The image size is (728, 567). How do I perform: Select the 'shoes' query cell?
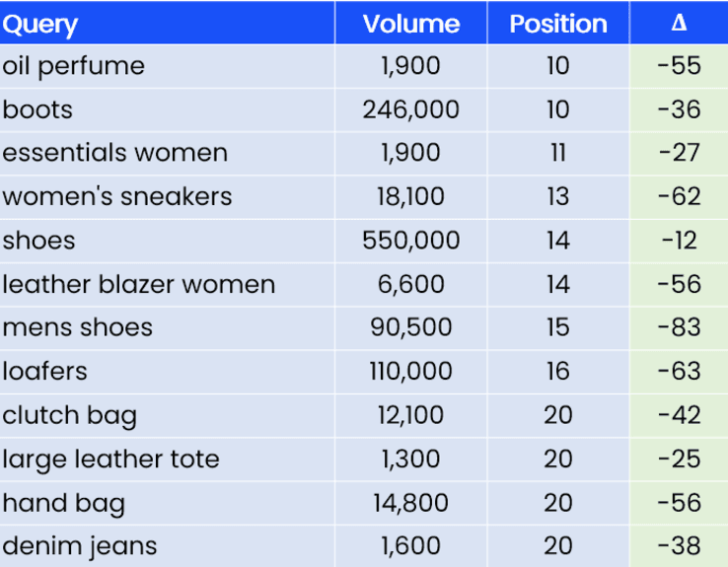(x=39, y=241)
